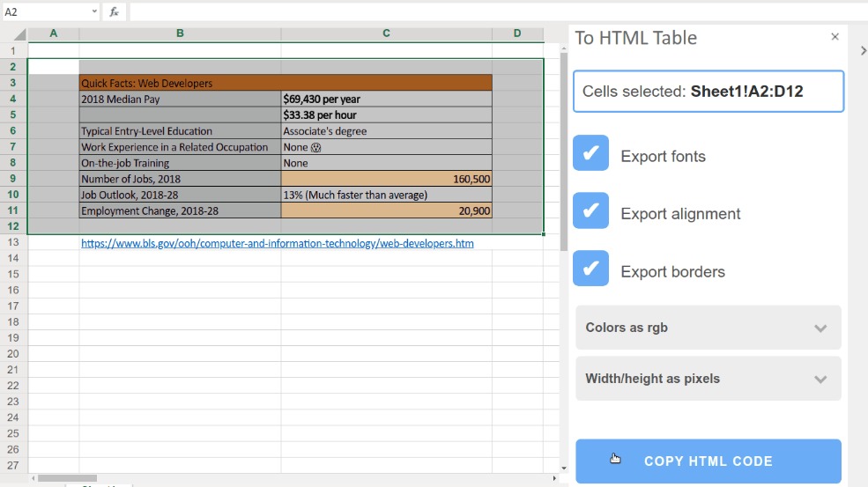
Task: Collapse the side pane with right chevron
Action: (x=862, y=51)
